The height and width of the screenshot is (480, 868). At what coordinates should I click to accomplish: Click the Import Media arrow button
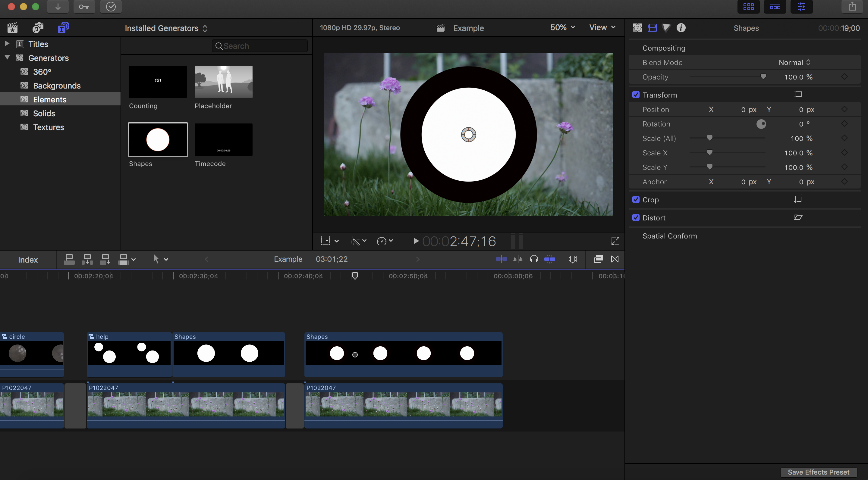pyautogui.click(x=58, y=7)
